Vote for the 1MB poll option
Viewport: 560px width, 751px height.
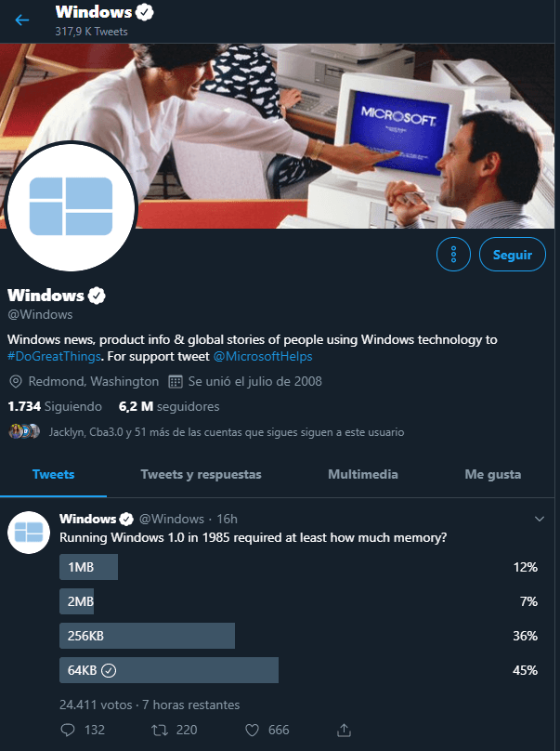(299, 567)
